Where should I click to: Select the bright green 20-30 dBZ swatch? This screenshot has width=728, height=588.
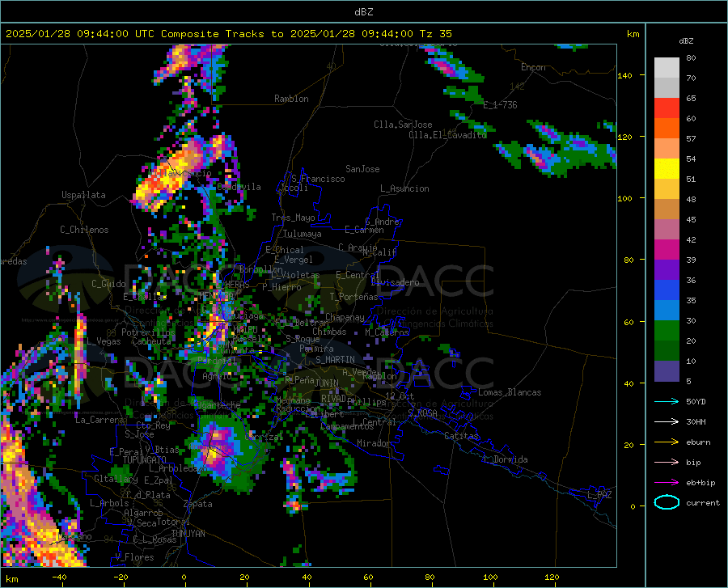coord(667,331)
